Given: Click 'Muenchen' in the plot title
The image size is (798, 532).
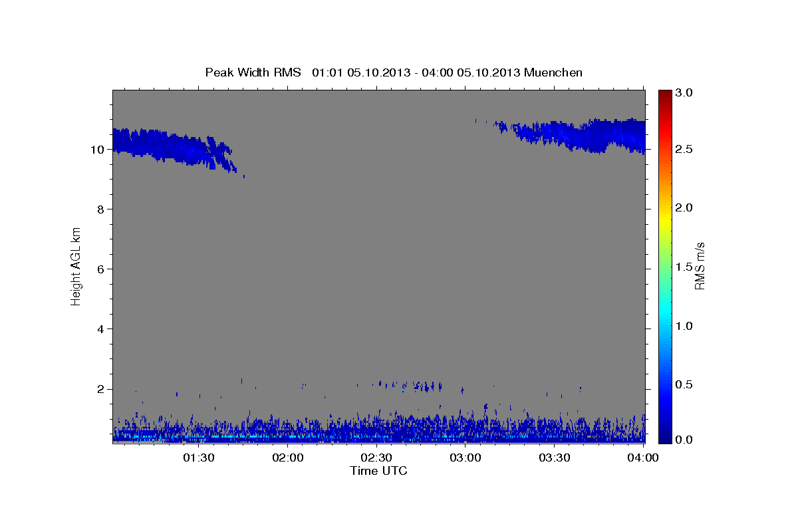Looking at the screenshot, I should point(553,72).
